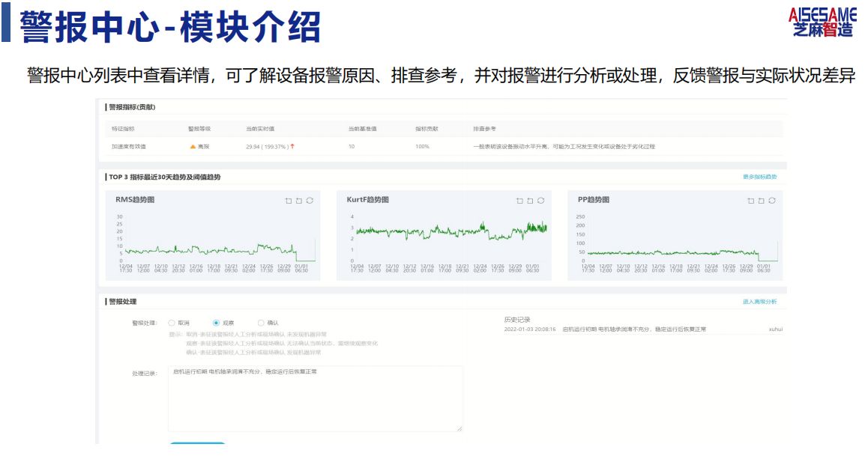
Task: Click the 历史记录 heading
Action: pos(517,320)
